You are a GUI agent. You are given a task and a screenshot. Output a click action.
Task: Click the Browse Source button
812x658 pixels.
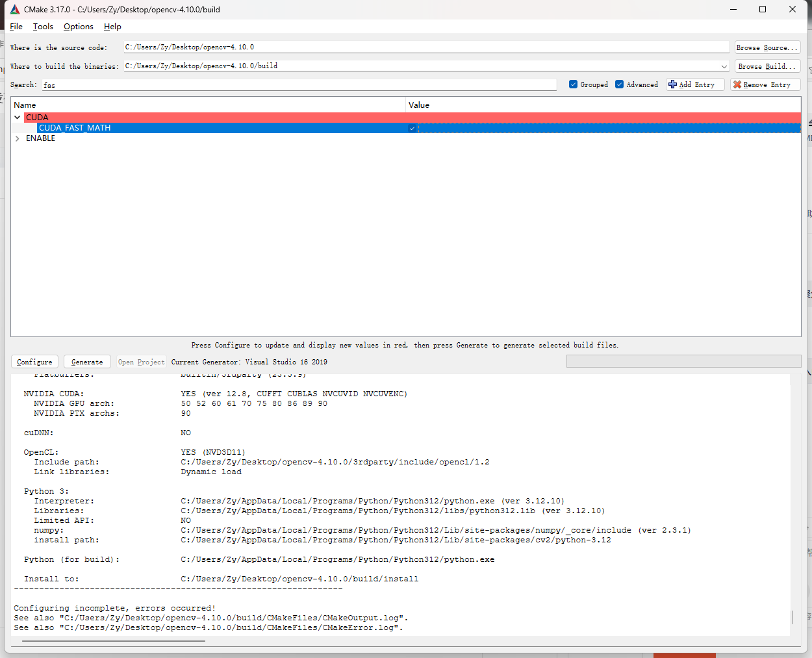[767, 47]
